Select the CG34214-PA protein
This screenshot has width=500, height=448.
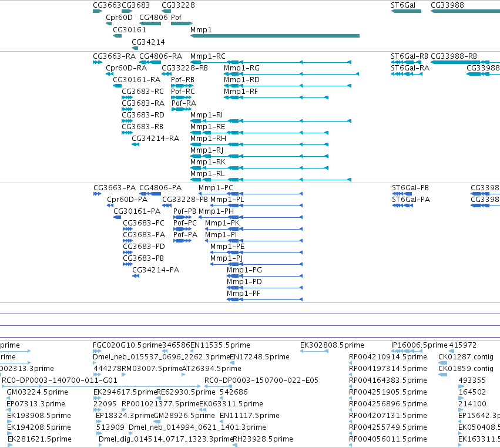pyautogui.click(x=136, y=276)
